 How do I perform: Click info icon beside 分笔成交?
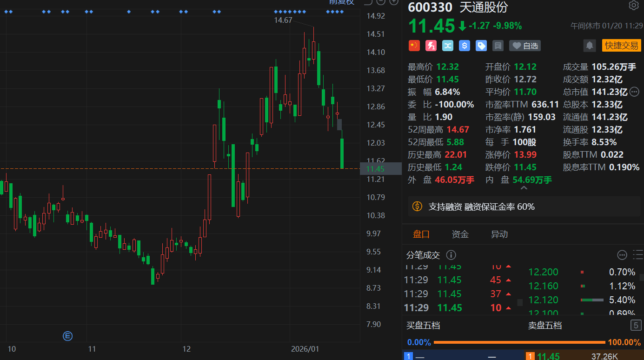[451, 255]
